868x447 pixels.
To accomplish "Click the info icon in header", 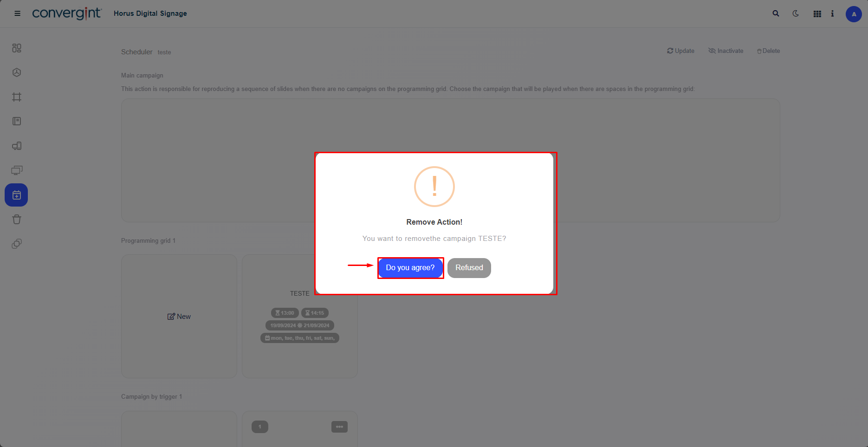I will click(832, 13).
